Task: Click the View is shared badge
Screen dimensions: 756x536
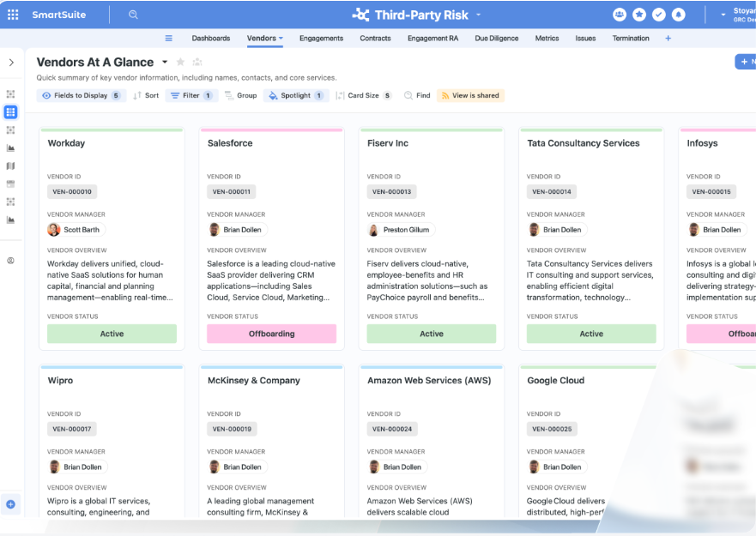Action: coord(470,95)
